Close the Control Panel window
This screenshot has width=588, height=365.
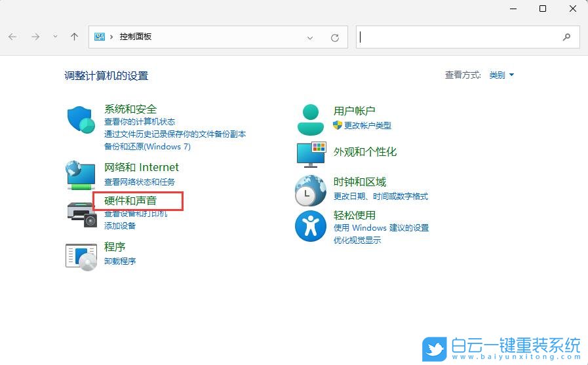[x=573, y=9]
